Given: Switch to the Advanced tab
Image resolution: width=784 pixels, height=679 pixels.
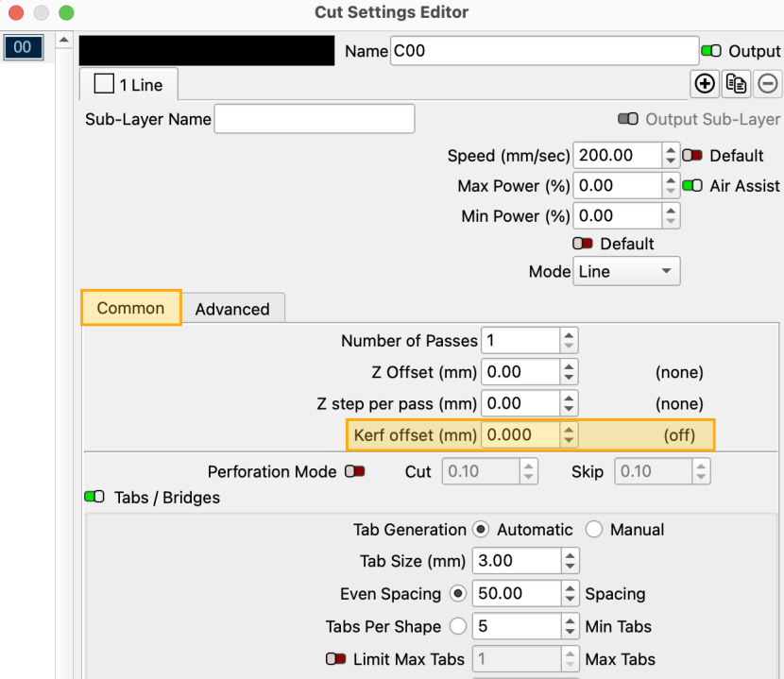Looking at the screenshot, I should click(x=232, y=309).
